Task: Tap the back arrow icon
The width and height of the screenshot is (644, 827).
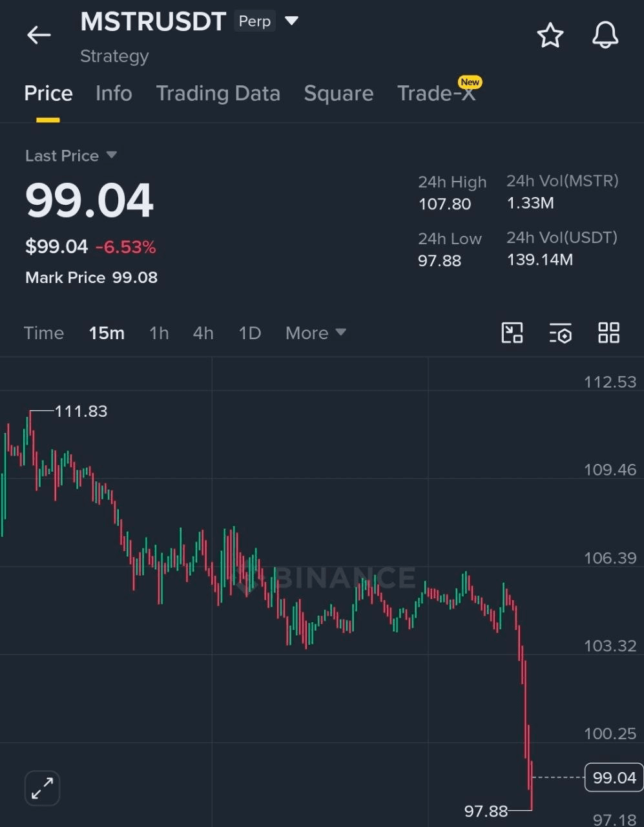Action: coord(39,35)
